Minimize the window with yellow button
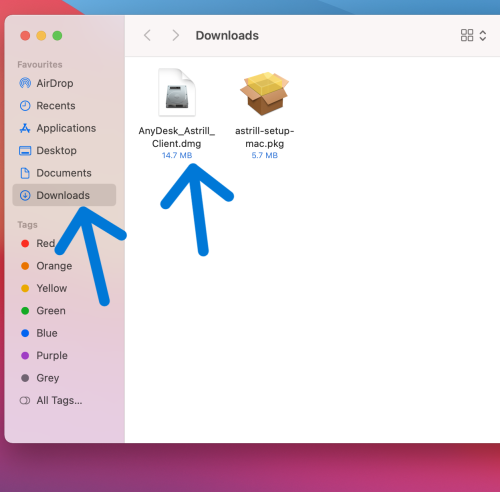 point(41,35)
